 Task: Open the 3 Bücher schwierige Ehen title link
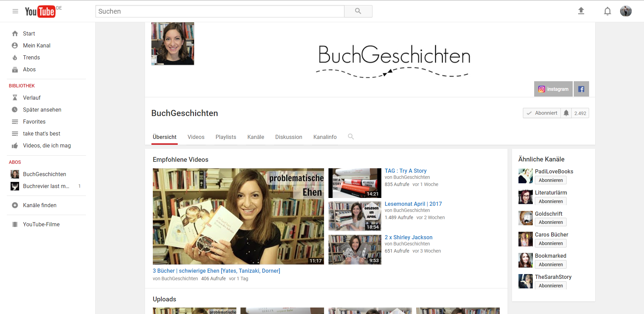[x=216, y=271]
